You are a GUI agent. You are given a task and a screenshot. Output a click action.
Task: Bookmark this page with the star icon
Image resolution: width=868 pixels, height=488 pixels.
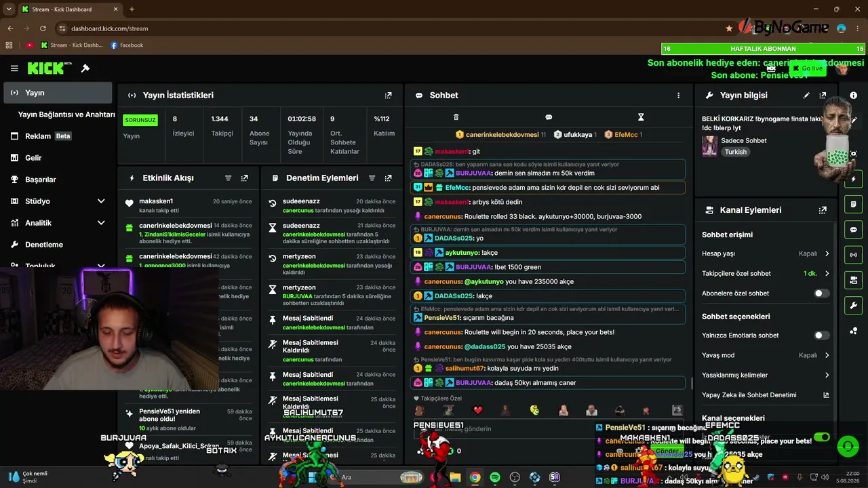(729, 28)
